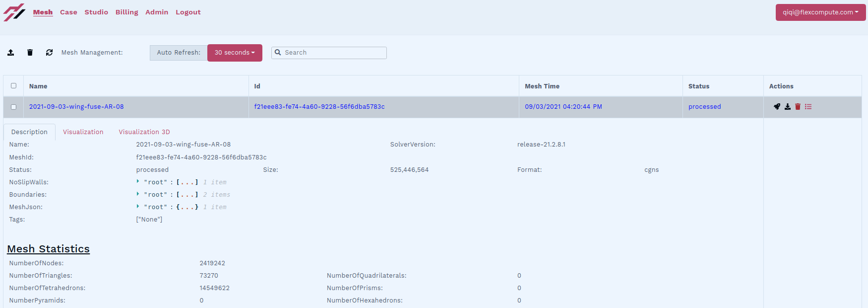Open the Billing menu item
Screen dimensions: 868x308
pyautogui.click(x=126, y=12)
